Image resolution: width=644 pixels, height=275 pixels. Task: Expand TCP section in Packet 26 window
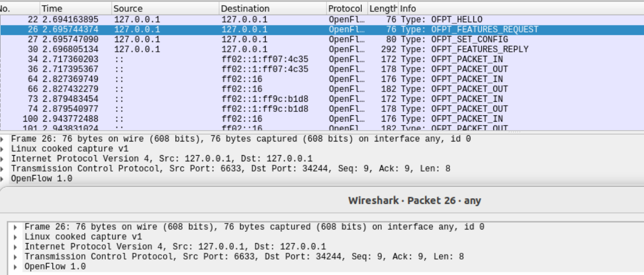coord(19,256)
